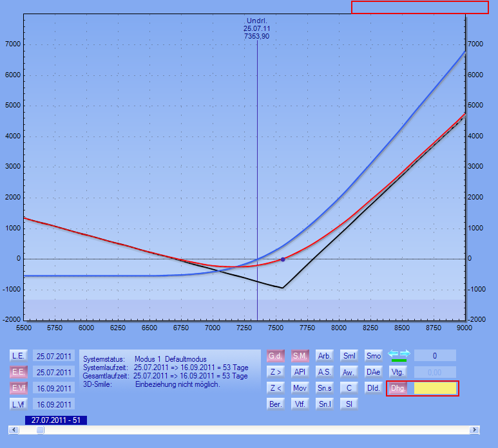Open the API function

(300, 371)
